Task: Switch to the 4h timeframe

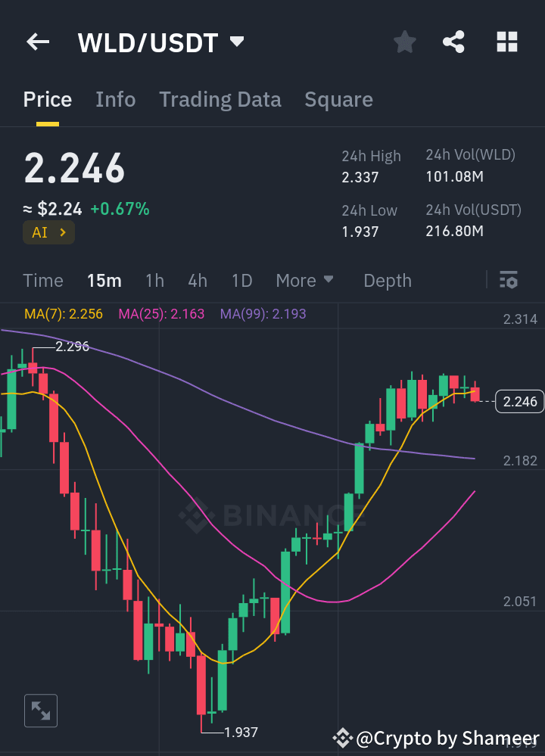Action: tap(197, 280)
